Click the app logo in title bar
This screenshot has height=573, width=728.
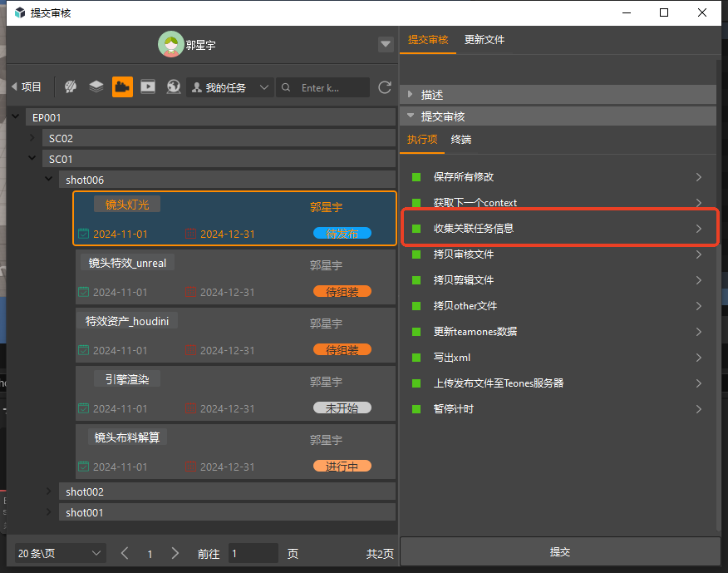(20, 12)
